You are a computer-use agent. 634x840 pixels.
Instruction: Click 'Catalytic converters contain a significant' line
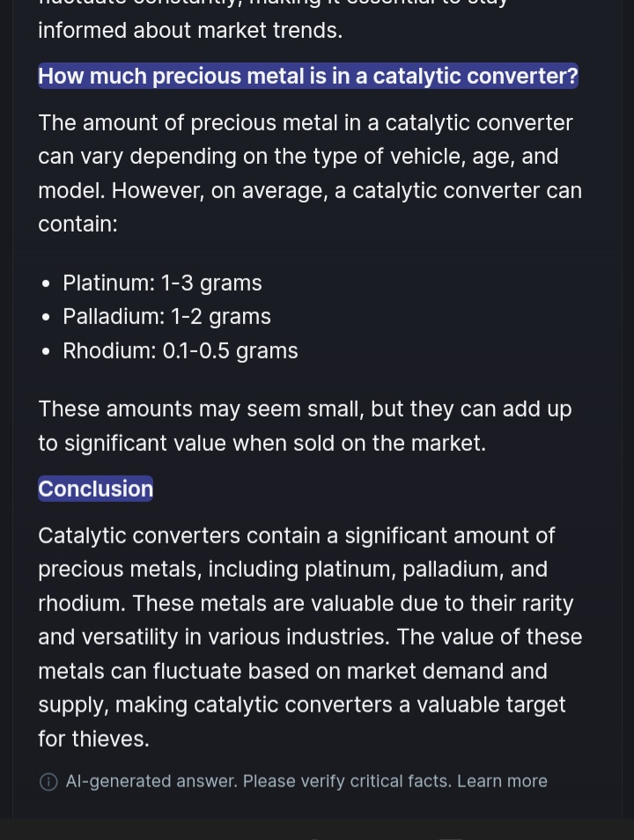[296, 535]
